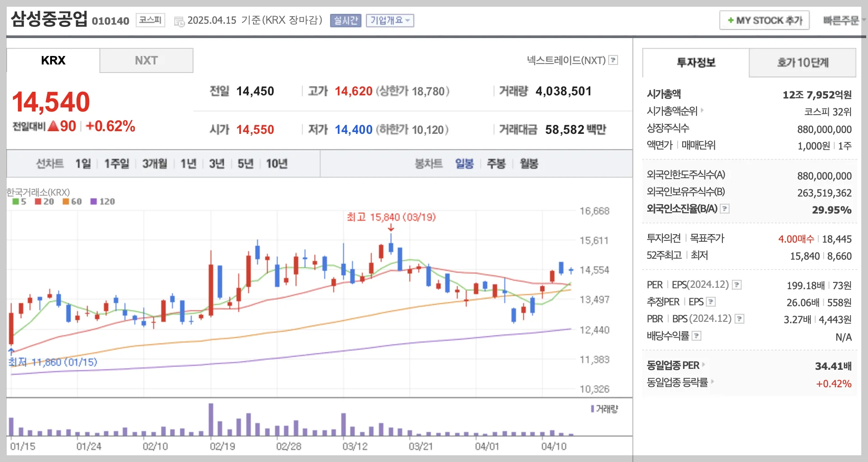Screen dimensions: 868x462
Task: Click the MY STOCK 추가 button
Action: coord(764,20)
